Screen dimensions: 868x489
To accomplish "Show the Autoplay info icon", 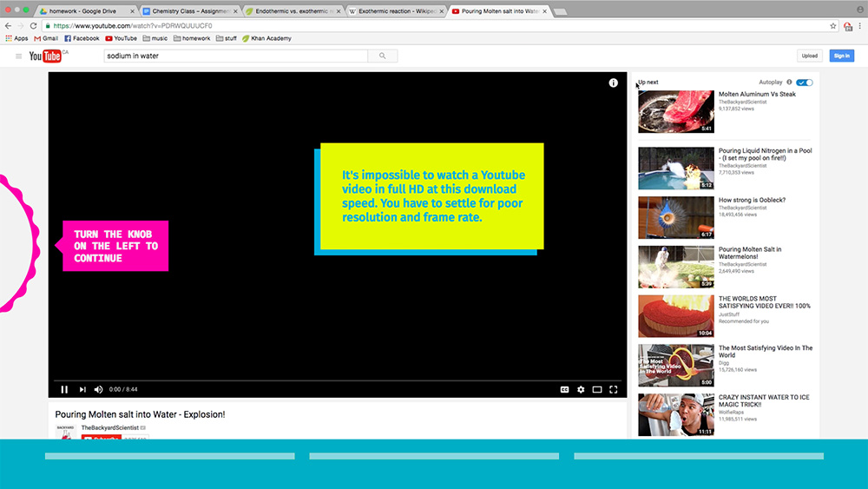I will click(789, 82).
